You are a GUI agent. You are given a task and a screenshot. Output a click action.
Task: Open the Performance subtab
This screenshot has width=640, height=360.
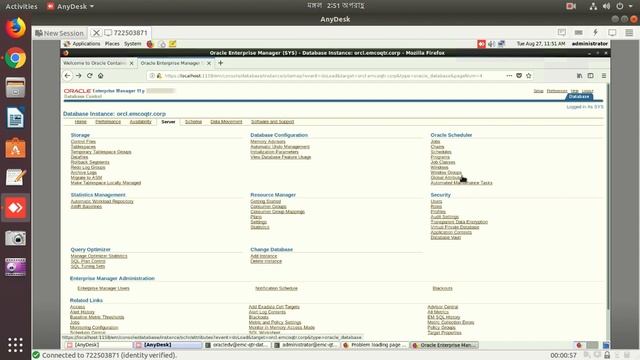click(x=108, y=122)
